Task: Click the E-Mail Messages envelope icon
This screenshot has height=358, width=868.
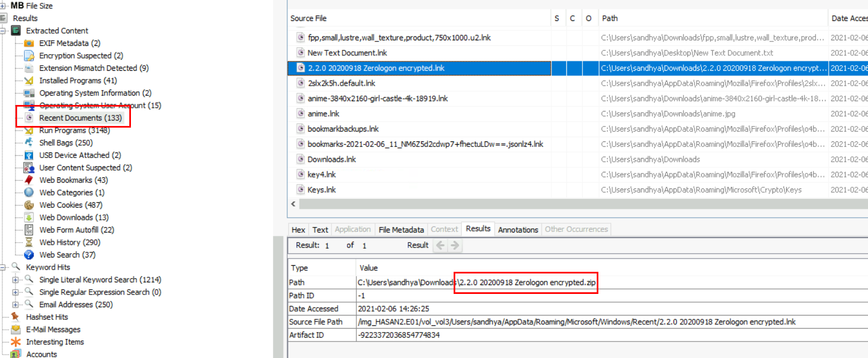Action: point(16,329)
